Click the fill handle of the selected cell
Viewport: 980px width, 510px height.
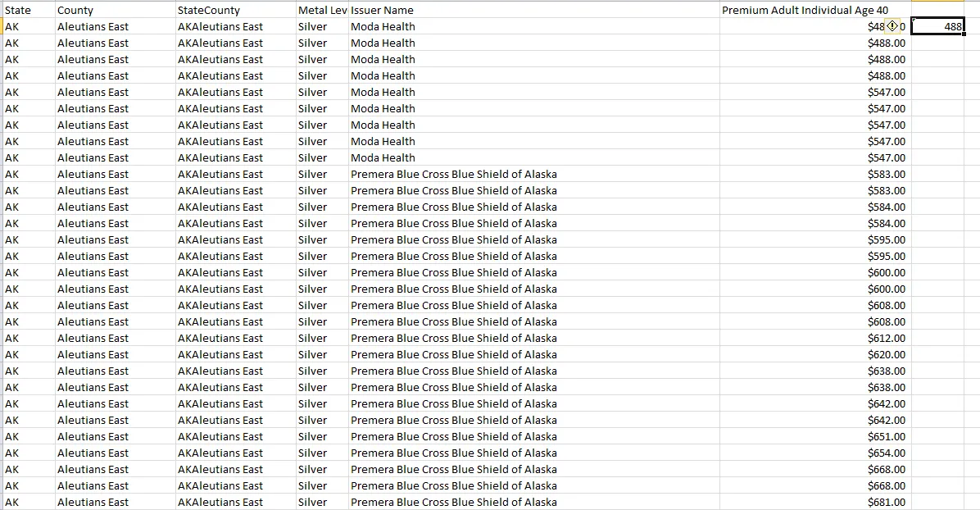(x=964, y=34)
